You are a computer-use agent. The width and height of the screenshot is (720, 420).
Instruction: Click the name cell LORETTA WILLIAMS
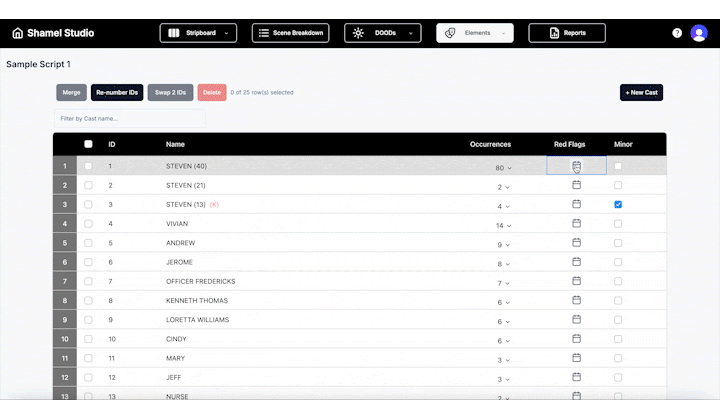197,320
